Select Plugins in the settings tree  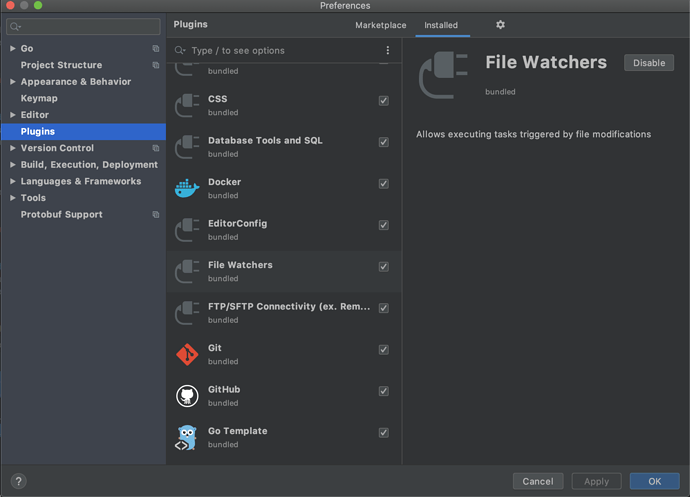pyautogui.click(x=84, y=131)
